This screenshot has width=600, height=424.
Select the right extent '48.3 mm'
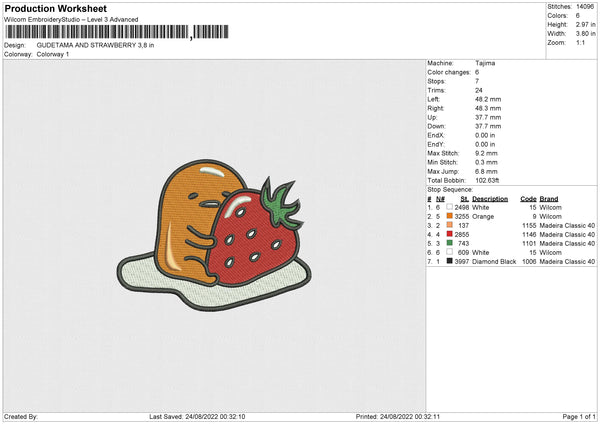point(488,108)
